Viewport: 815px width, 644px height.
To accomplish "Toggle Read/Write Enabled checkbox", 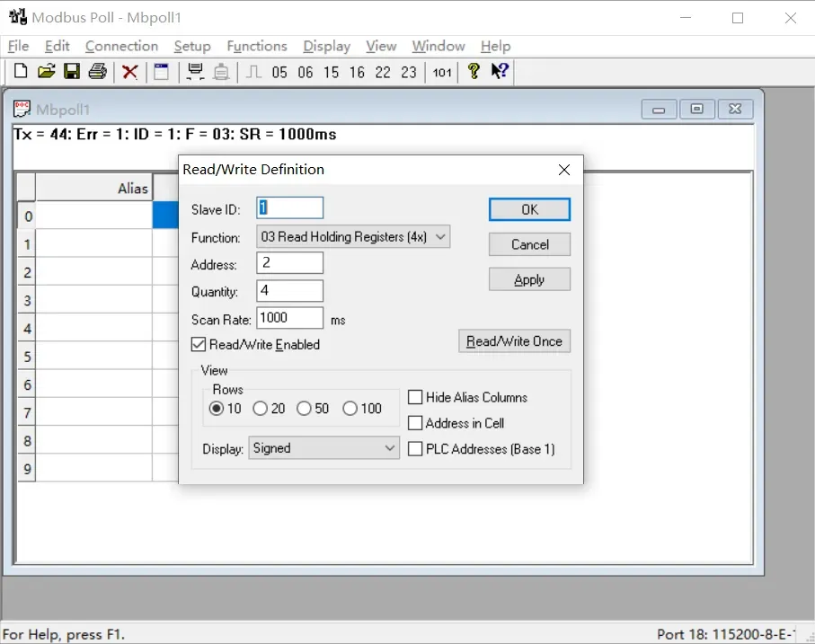I will click(198, 344).
